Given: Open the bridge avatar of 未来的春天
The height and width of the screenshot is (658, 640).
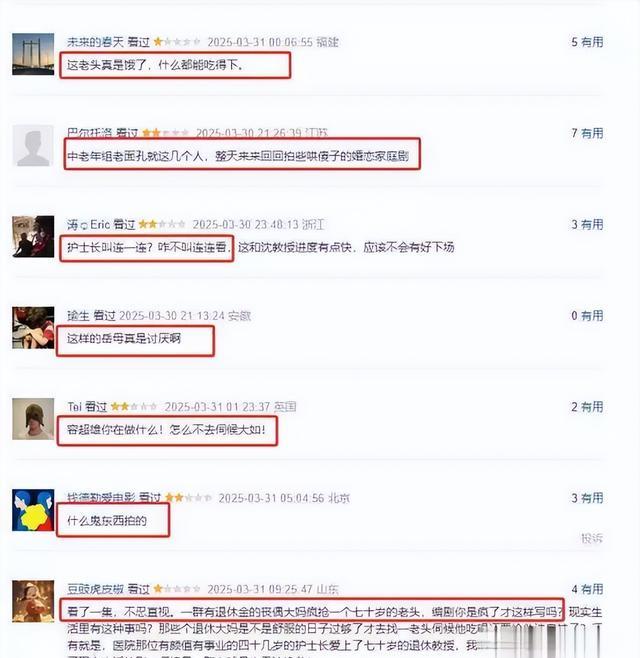Looking at the screenshot, I should (33, 54).
